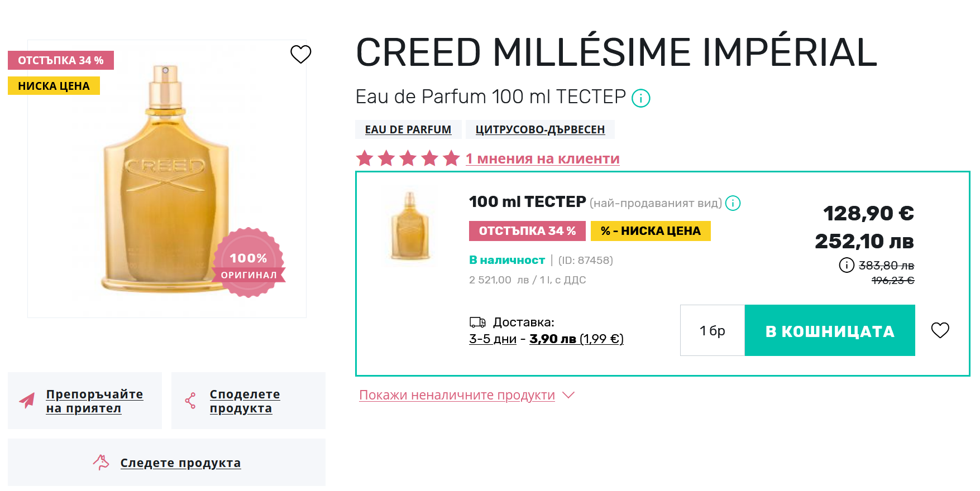Add product with В КОШНИЦАТА button

829,330
